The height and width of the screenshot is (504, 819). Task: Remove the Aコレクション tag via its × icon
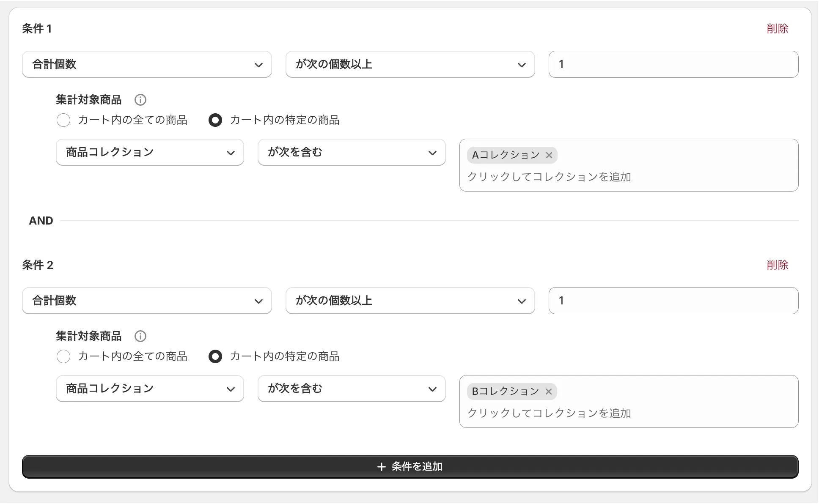[548, 155]
